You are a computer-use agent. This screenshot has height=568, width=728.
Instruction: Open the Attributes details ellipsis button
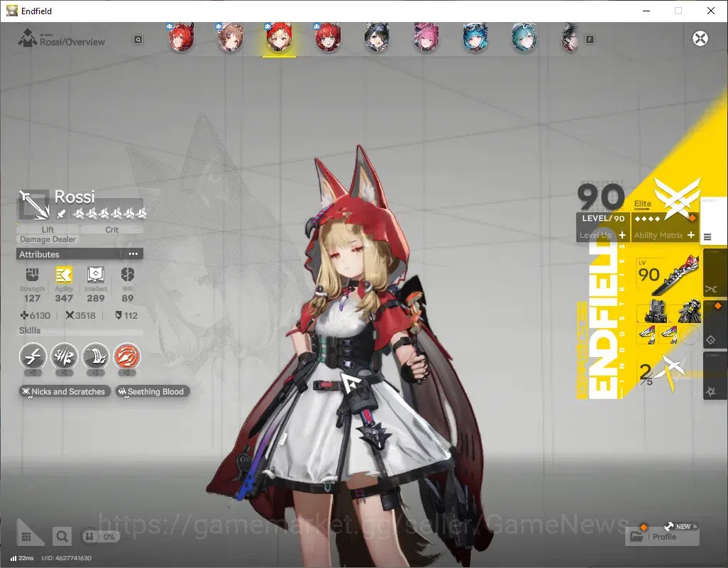(x=133, y=254)
